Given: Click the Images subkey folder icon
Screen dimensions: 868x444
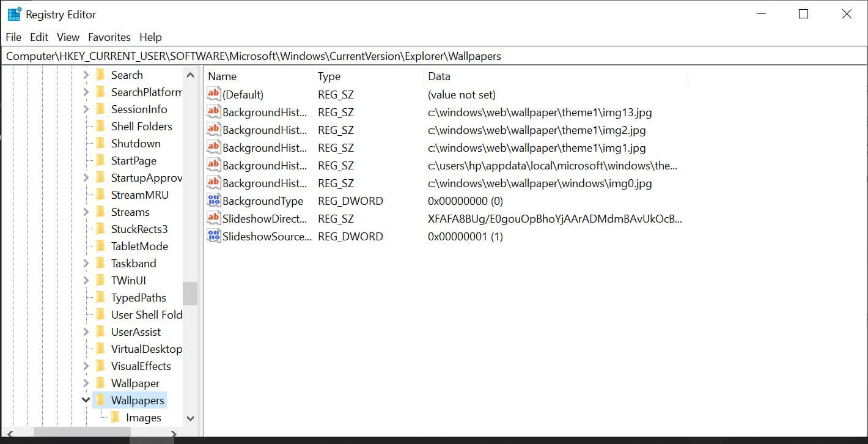Looking at the screenshot, I should point(116,418).
